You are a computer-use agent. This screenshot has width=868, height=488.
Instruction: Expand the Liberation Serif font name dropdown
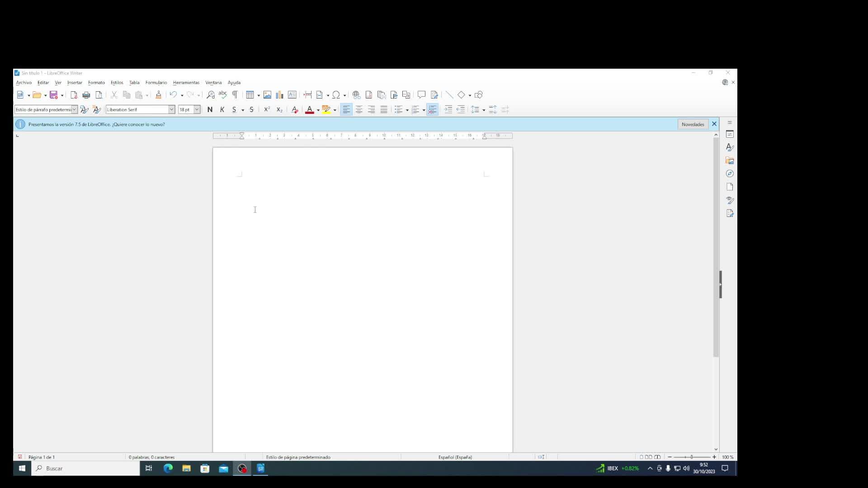tap(172, 110)
